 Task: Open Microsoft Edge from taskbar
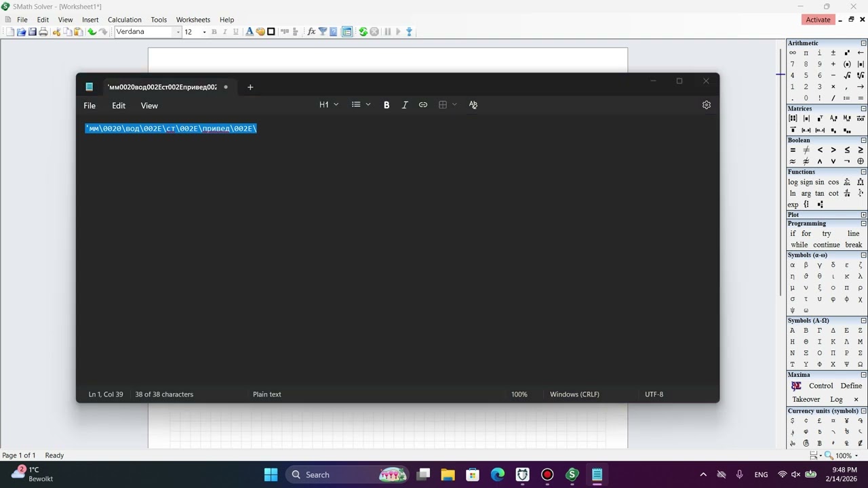498,474
